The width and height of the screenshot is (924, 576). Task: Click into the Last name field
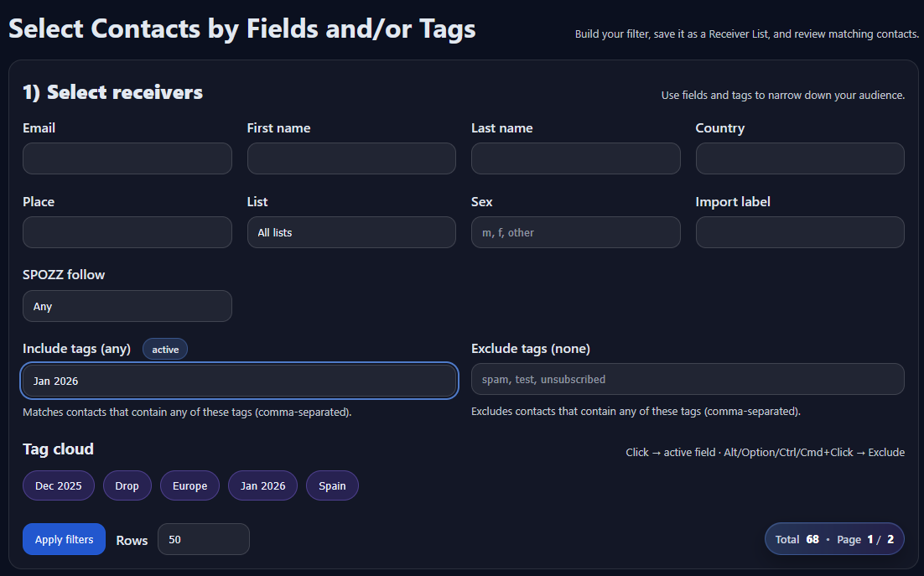[575, 158]
